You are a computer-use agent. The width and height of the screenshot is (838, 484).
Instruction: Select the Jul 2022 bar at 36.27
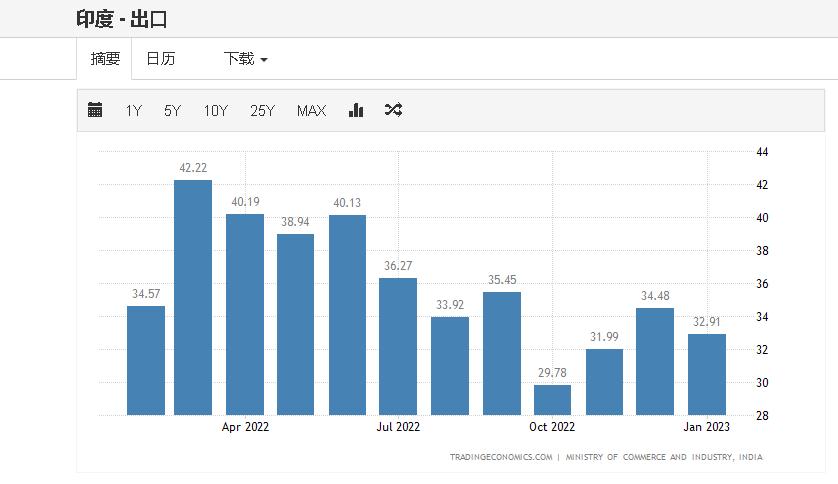point(398,346)
